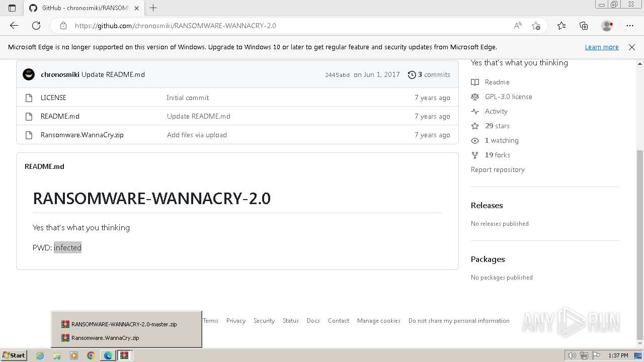
Task: Dismiss the Edge unsupported notification
Action: 632,47
